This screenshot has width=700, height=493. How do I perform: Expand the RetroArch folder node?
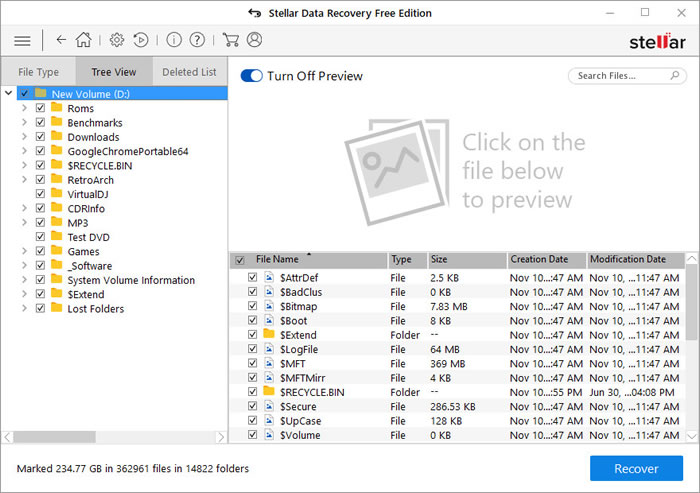(25, 180)
